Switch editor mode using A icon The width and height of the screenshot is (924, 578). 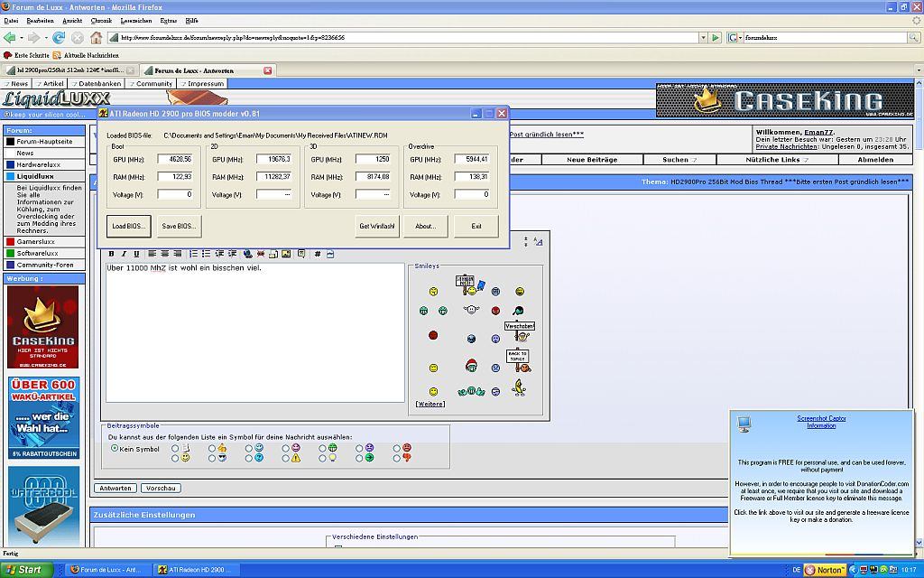coord(538,241)
